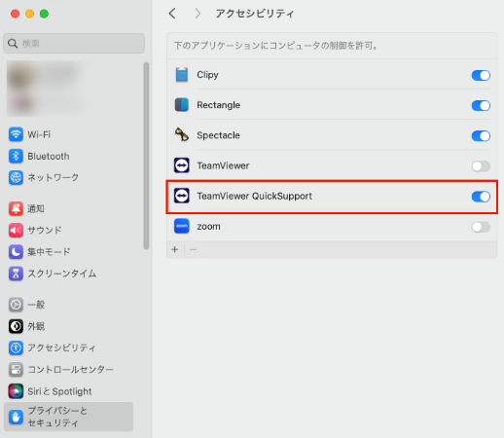Enable the zoom accessibility toggle
Image resolution: width=504 pixels, height=438 pixels.
click(481, 227)
